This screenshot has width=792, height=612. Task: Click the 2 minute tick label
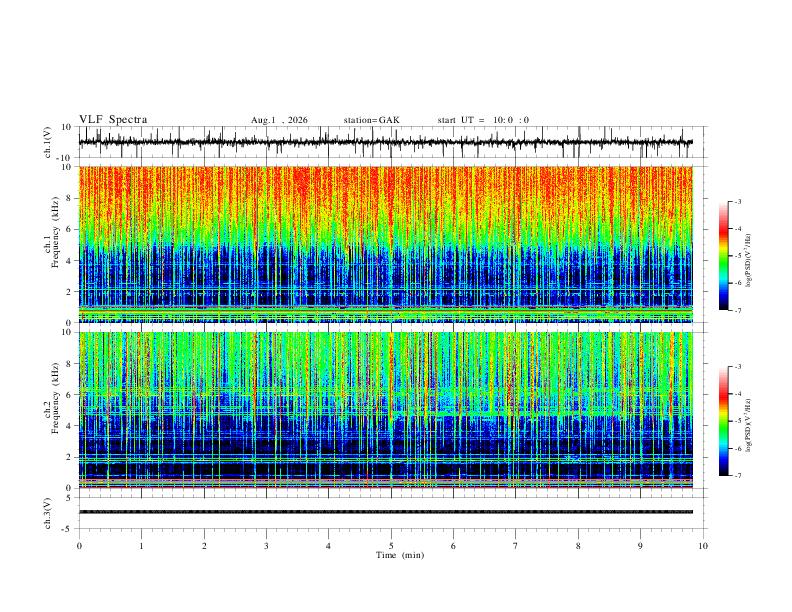[x=204, y=546]
